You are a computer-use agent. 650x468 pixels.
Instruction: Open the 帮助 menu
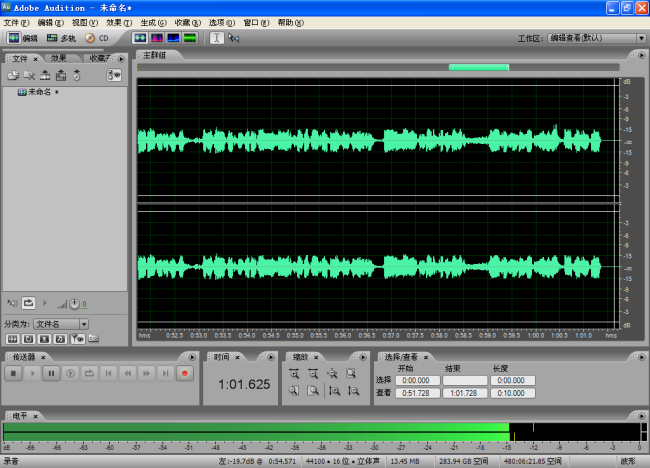coord(291,23)
